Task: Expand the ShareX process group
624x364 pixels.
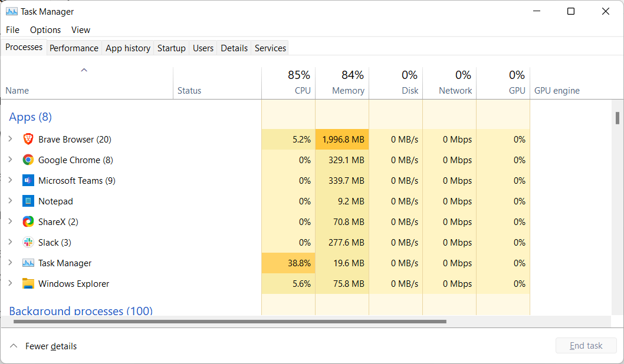Action: point(11,221)
